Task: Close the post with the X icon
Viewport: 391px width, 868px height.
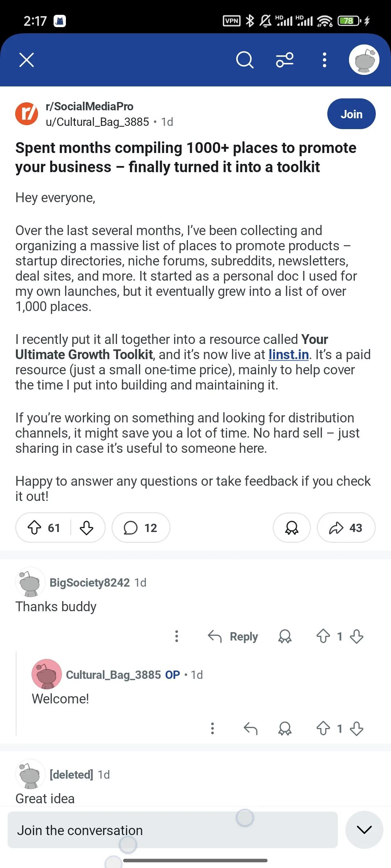Action: pos(26,60)
